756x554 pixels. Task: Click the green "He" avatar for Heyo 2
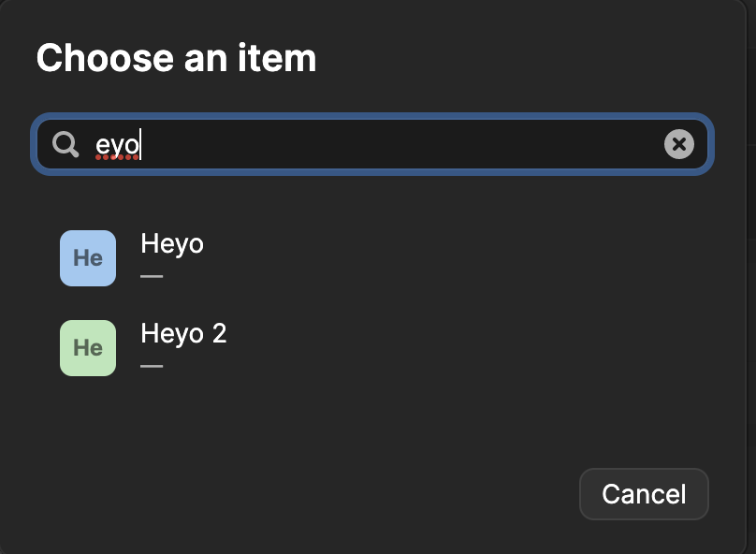[88, 348]
